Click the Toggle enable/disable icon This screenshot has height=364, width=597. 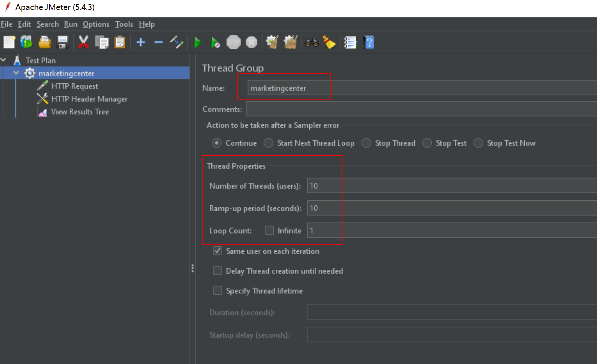[x=177, y=42]
